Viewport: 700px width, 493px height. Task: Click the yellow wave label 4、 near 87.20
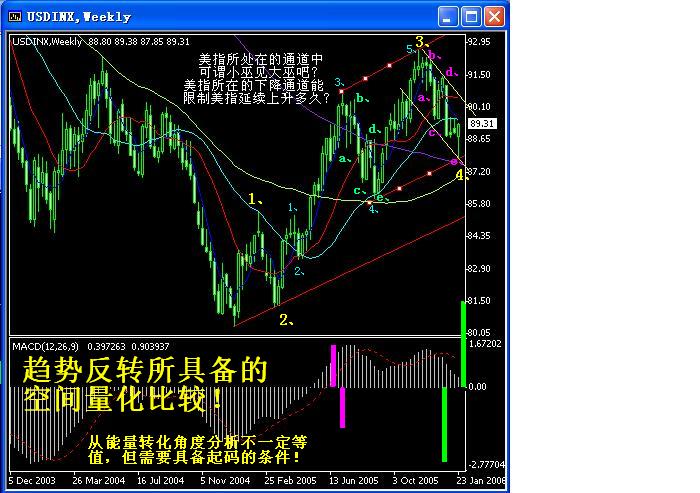click(x=462, y=175)
